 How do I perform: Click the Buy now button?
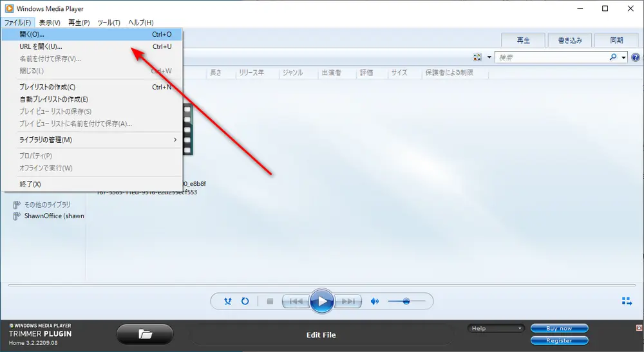coord(559,329)
